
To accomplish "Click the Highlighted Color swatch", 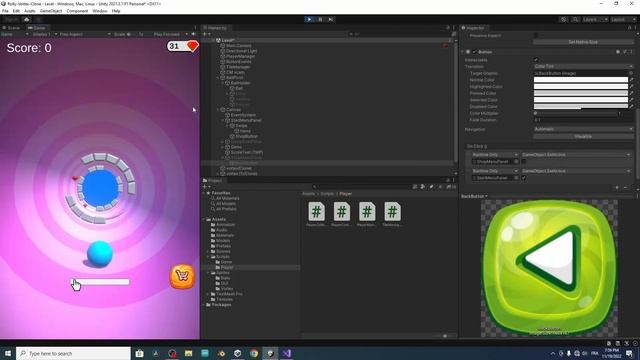I will point(581,87).
